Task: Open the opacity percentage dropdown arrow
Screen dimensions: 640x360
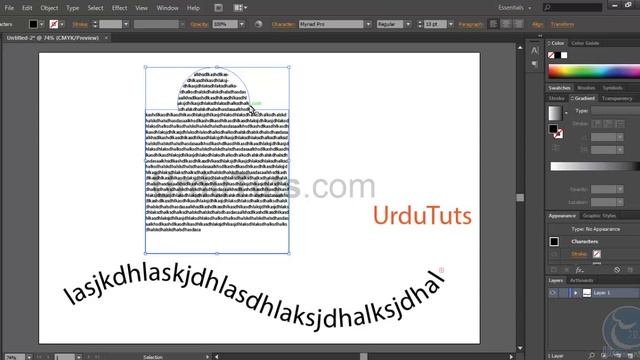Action: point(242,24)
